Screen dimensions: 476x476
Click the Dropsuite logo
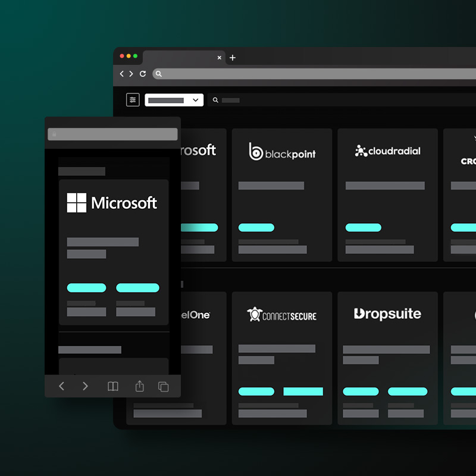(x=387, y=314)
